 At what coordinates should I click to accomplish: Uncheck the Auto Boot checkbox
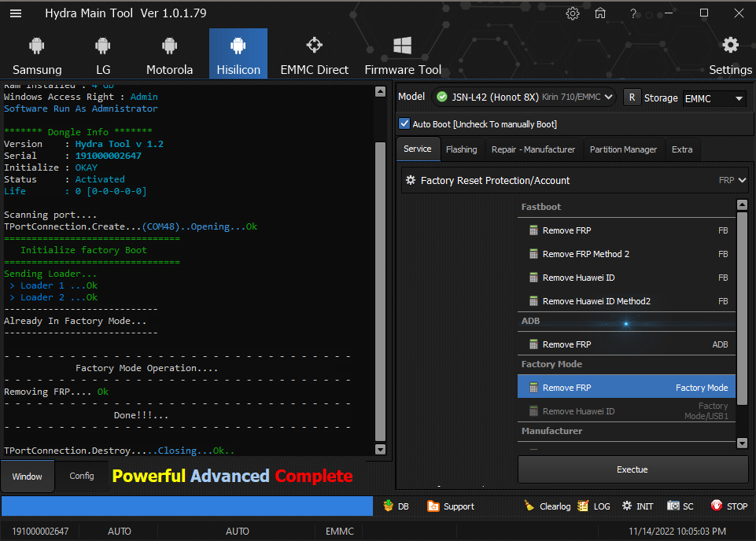click(405, 124)
